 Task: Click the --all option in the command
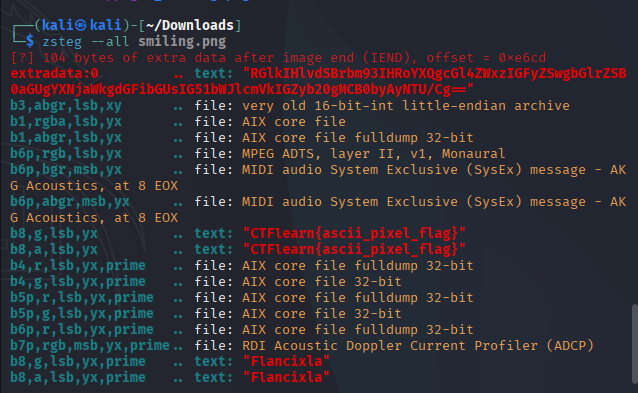(x=109, y=41)
